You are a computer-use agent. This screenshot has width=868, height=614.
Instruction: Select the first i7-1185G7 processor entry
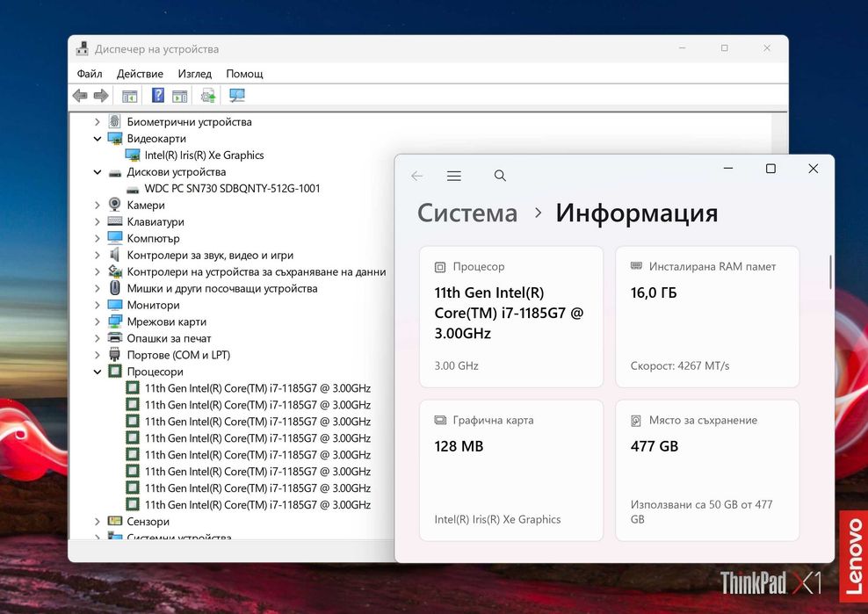(x=257, y=388)
